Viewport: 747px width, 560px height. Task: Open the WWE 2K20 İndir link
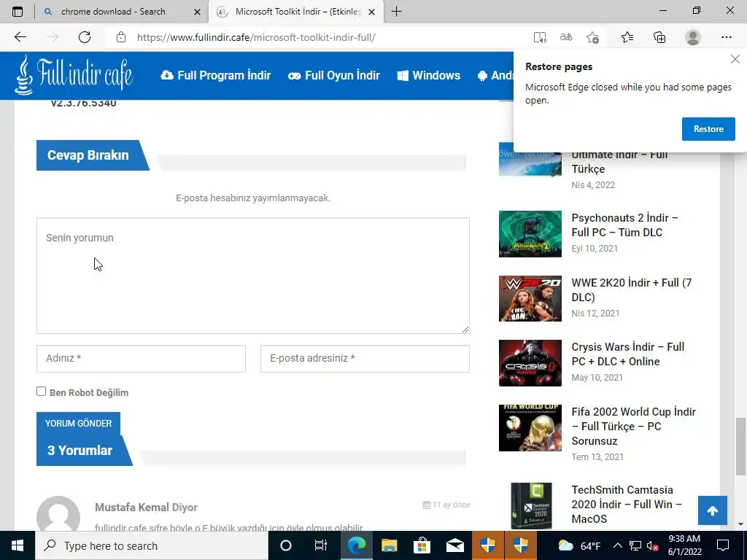(x=632, y=289)
